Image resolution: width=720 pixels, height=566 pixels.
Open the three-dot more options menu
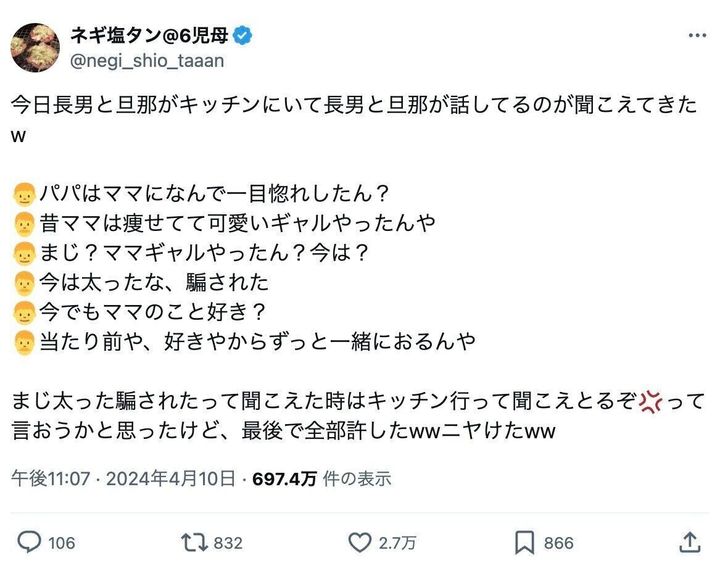pyautogui.click(x=695, y=36)
